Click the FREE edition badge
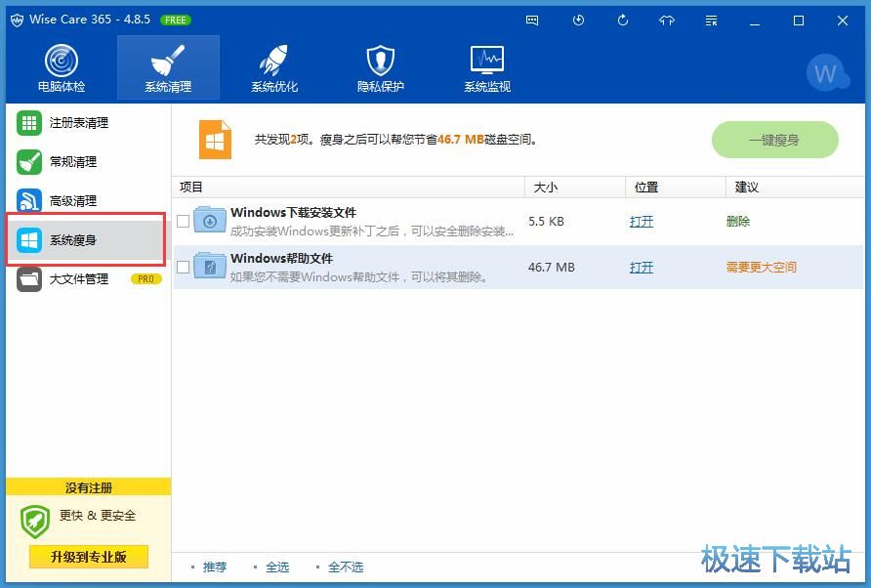Screen dimensions: 871x588 tap(176, 20)
